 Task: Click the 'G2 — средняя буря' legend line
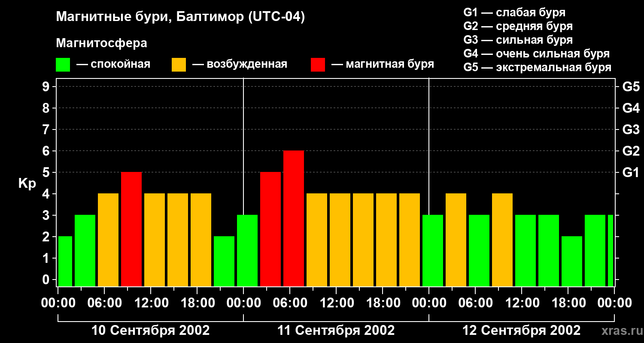tap(518, 26)
